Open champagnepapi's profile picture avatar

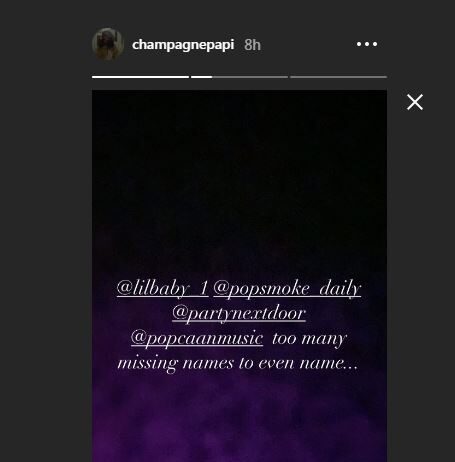click(108, 44)
